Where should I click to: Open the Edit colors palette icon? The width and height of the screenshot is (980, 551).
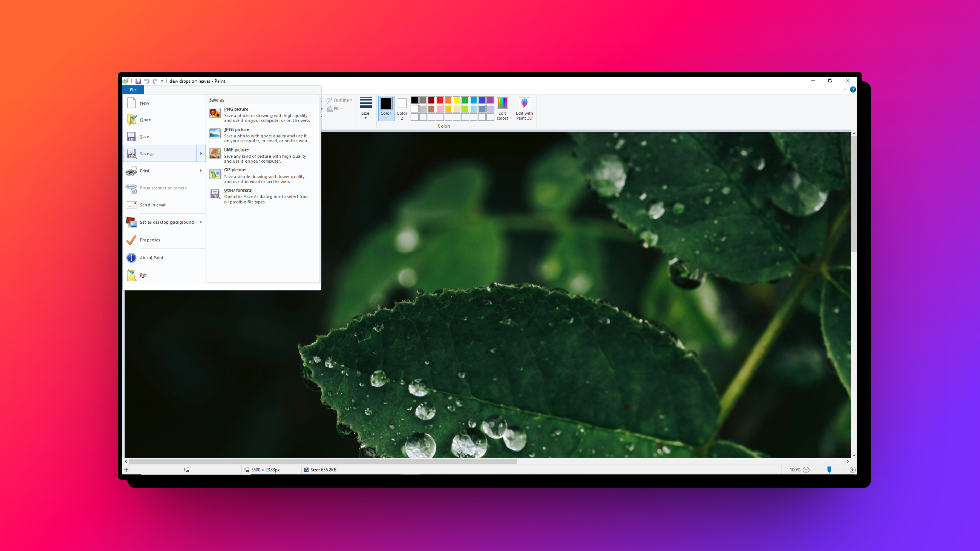502,104
